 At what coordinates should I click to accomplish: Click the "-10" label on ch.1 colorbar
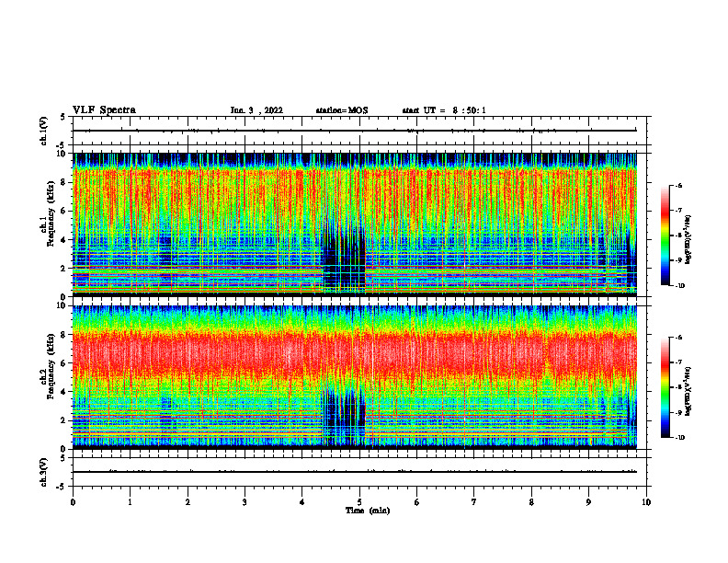tap(679, 286)
